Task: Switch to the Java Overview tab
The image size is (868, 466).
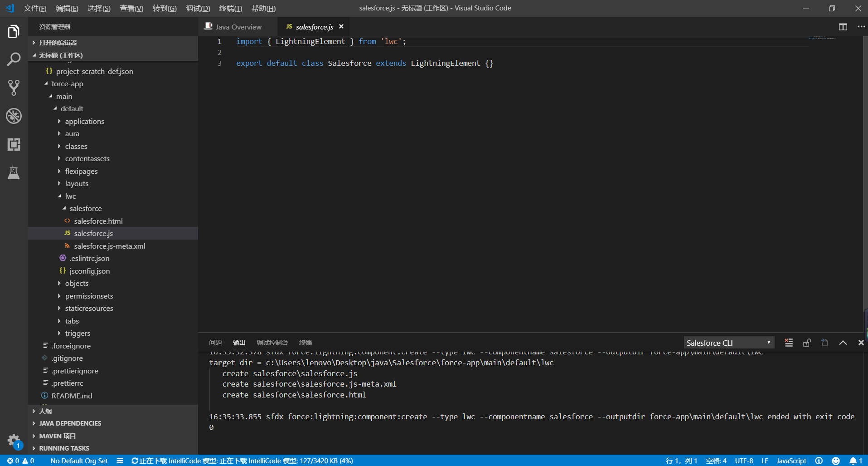Action: tap(238, 27)
